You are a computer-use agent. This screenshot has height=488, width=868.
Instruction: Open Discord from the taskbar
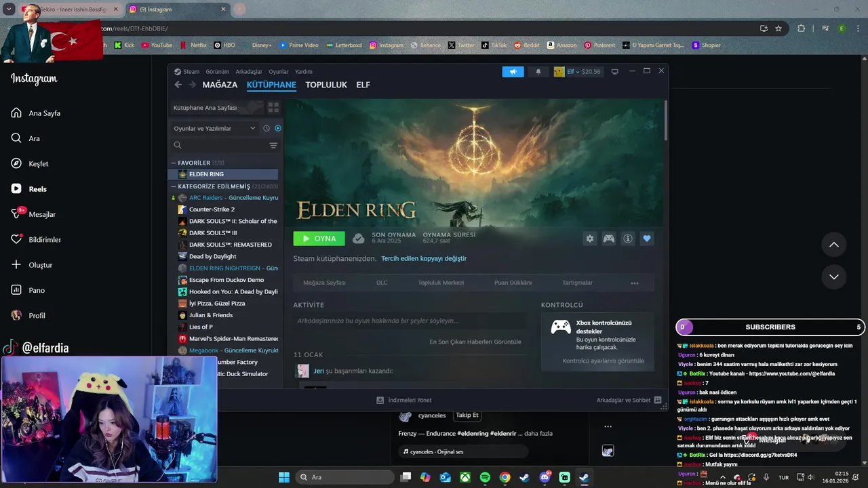click(x=545, y=477)
